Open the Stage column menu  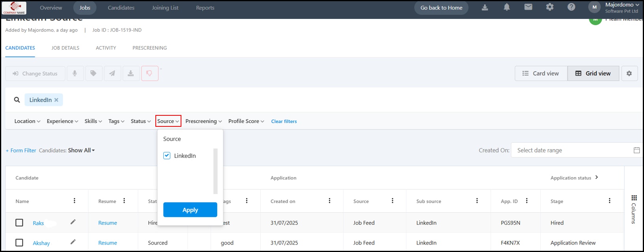610,201
